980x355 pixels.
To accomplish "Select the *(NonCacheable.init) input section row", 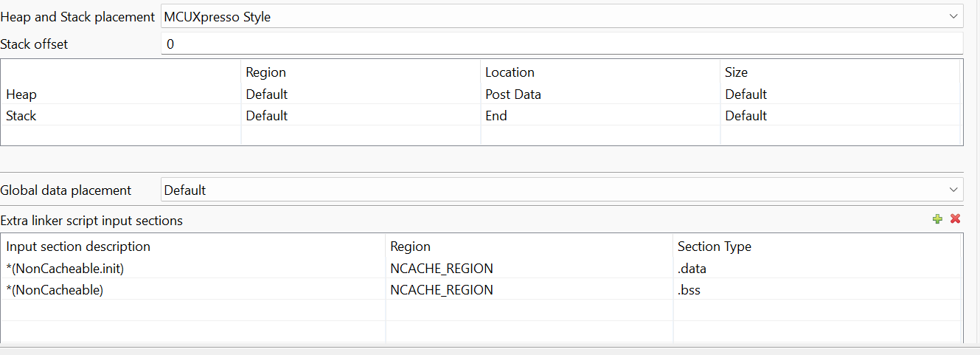I will click(x=65, y=269).
